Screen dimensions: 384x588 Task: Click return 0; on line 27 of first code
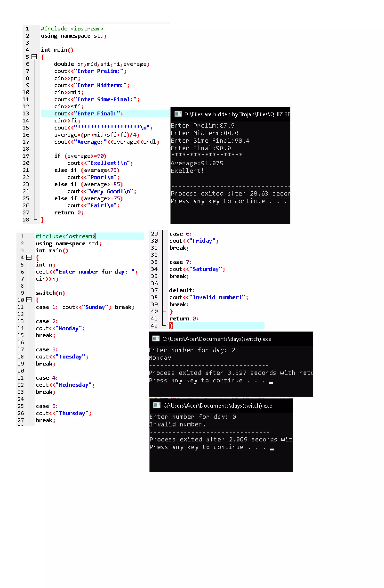[x=69, y=213]
